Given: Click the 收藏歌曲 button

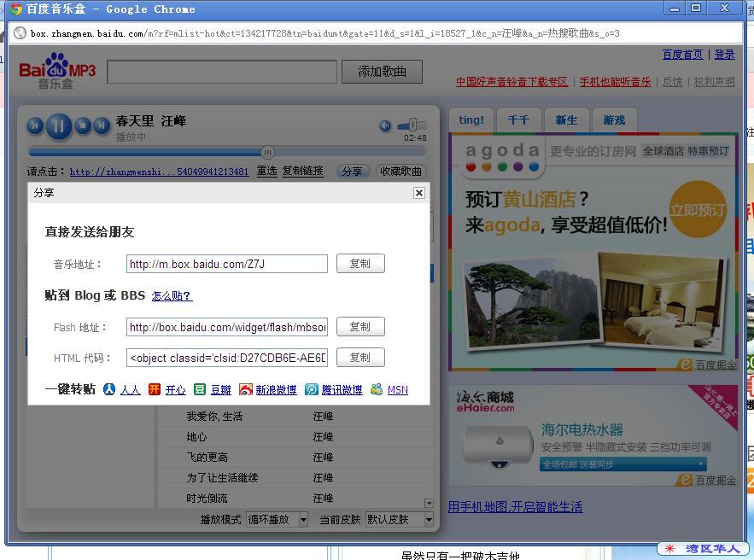Looking at the screenshot, I should (x=400, y=171).
